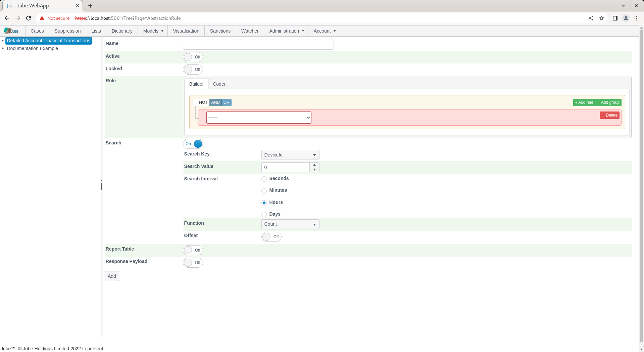The height and width of the screenshot is (352, 644).
Task: Delete the rule row
Action: click(x=610, y=115)
